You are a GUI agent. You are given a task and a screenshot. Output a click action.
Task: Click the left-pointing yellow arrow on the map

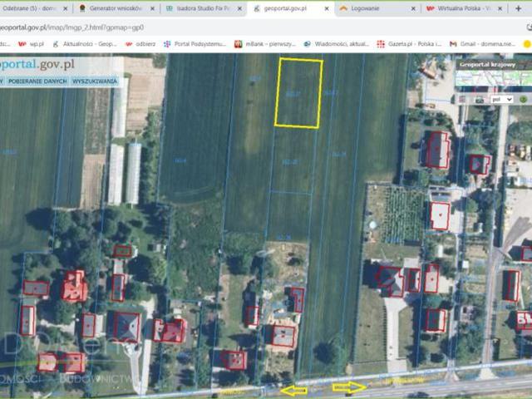[293, 390]
